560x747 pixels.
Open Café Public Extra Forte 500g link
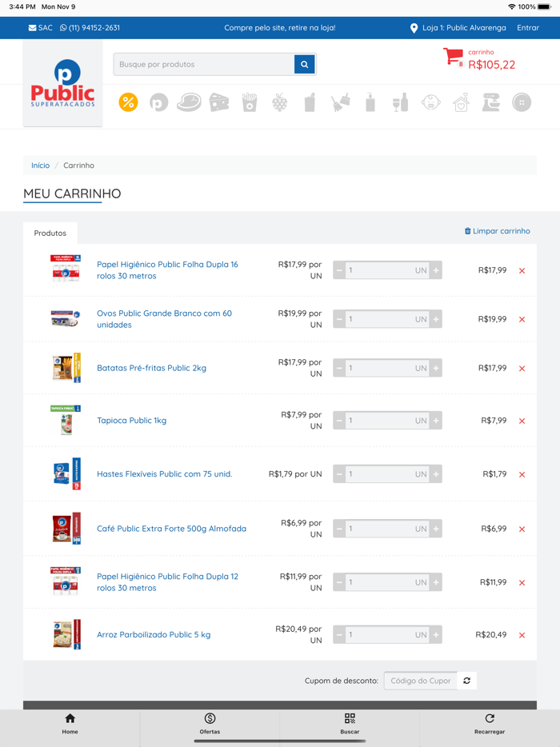pyautogui.click(x=171, y=529)
